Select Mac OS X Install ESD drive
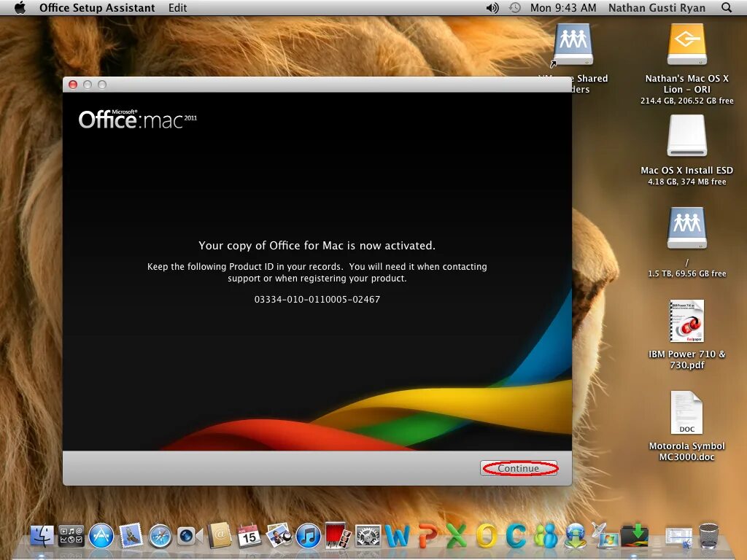The width and height of the screenshot is (747, 560). [x=687, y=136]
